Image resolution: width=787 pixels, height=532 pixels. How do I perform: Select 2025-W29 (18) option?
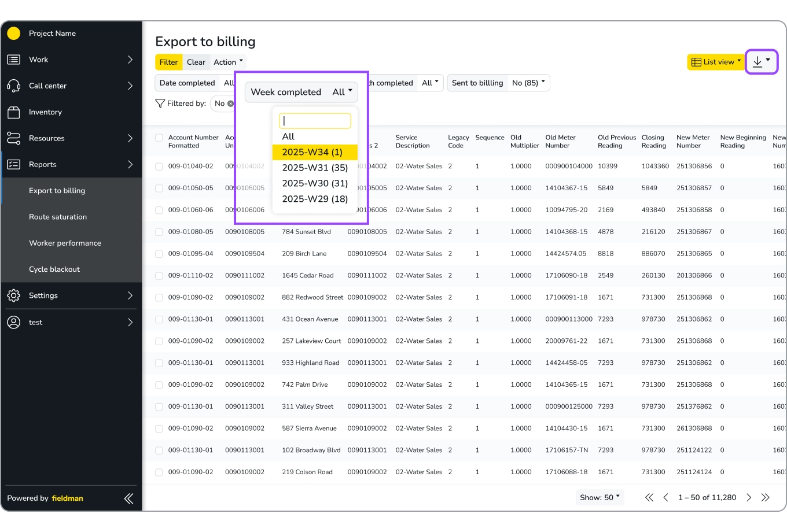coord(315,199)
